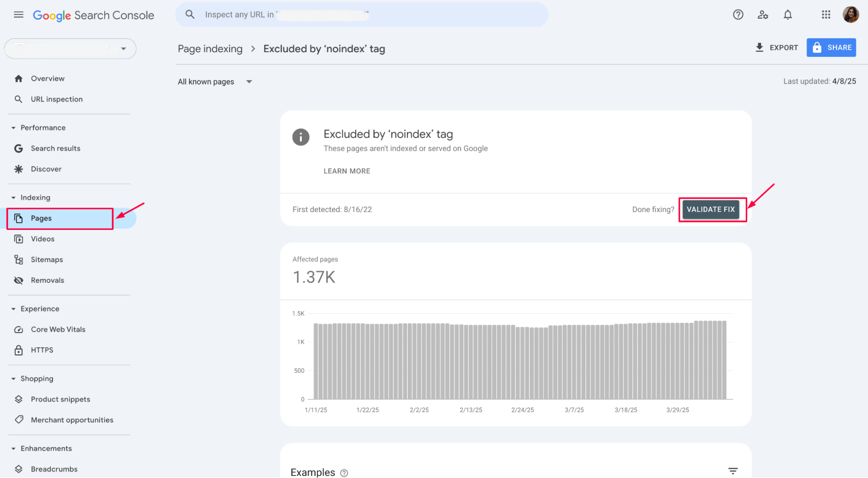Collapse the Enhancements section
The width and height of the screenshot is (868, 478).
[13, 448]
